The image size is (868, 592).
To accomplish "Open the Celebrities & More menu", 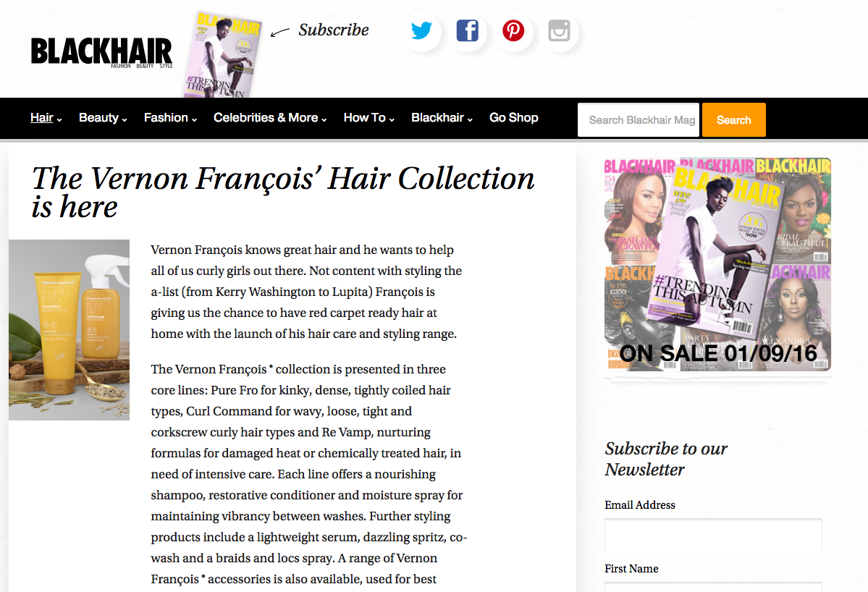I will pos(270,118).
